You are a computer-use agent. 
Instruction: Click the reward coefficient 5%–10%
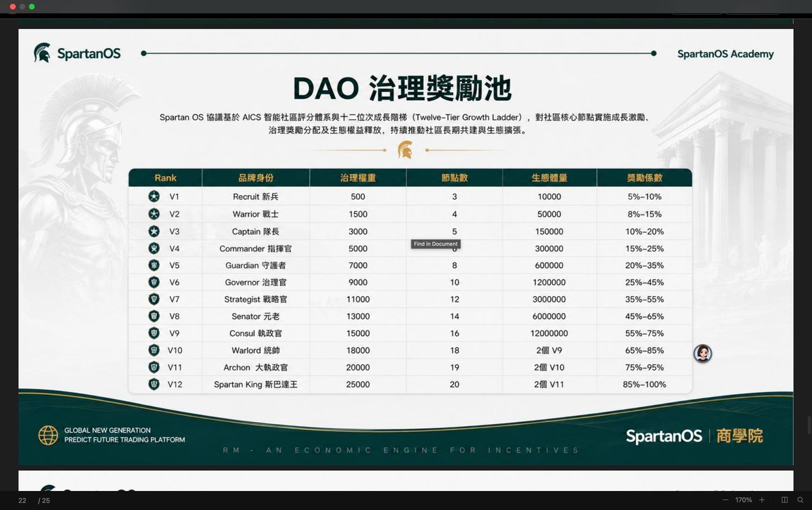coord(644,197)
